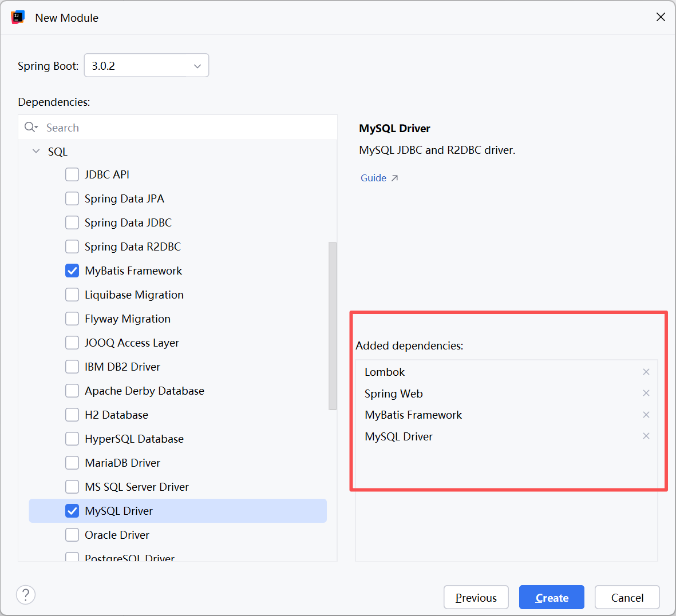Select Lombok in added dependencies list

(385, 372)
